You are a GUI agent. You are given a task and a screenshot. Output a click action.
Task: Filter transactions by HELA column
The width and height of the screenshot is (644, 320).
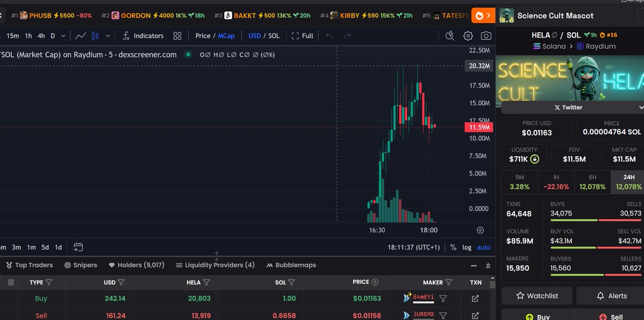coord(207,282)
